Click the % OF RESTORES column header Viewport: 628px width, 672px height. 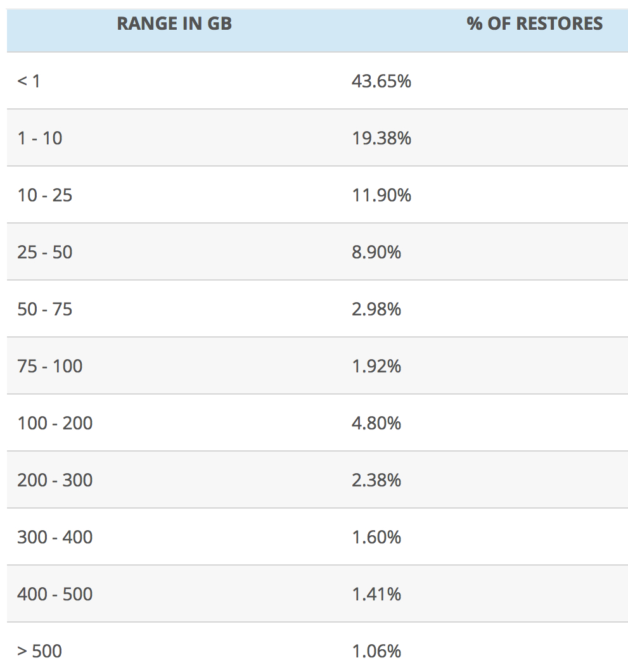click(x=534, y=24)
